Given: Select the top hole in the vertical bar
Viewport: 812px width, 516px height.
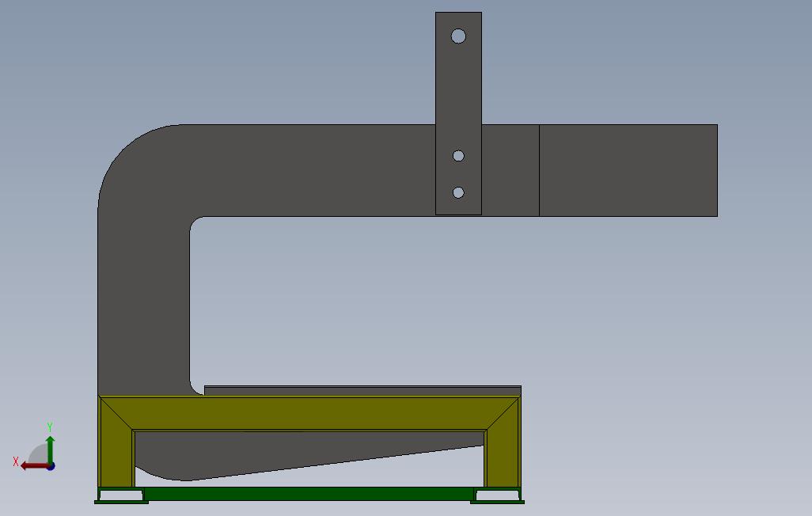Looking at the screenshot, I should tap(458, 36).
